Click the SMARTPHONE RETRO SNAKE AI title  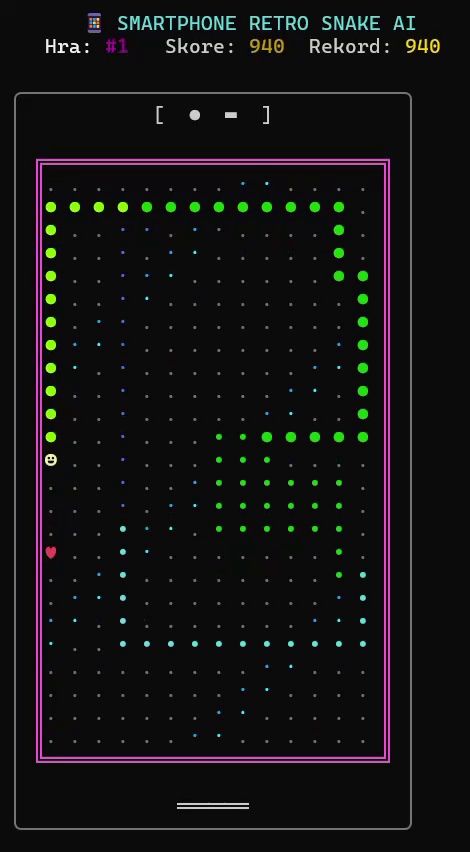(266, 23)
